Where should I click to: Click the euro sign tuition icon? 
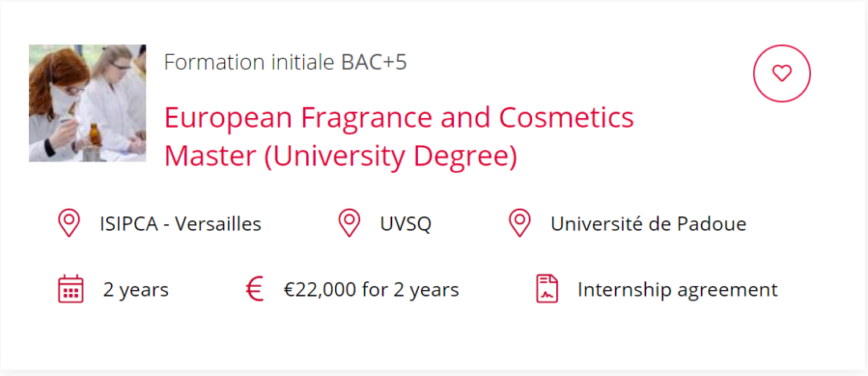(255, 289)
